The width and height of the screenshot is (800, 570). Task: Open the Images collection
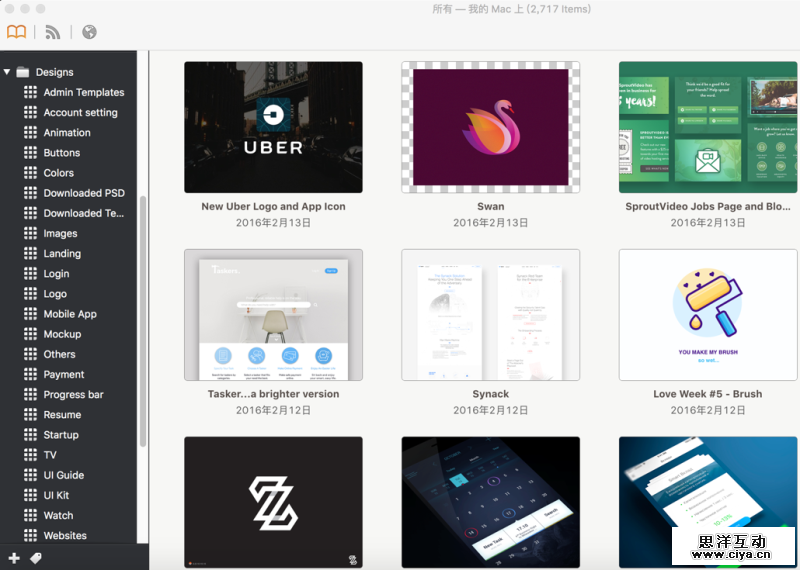pos(60,233)
